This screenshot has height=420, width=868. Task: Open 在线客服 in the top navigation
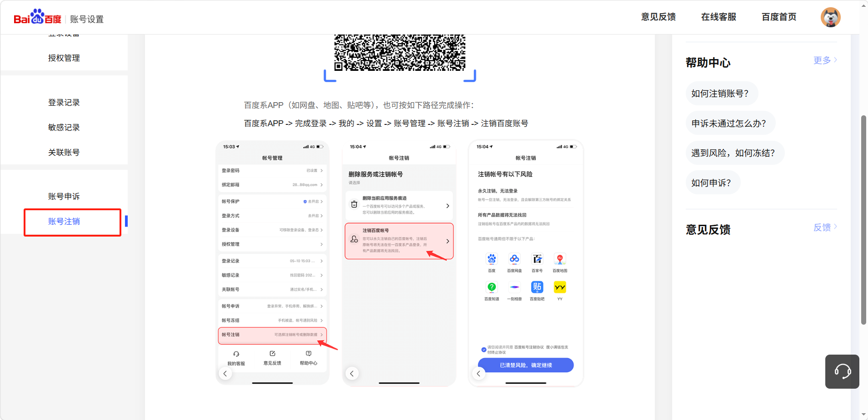718,17
